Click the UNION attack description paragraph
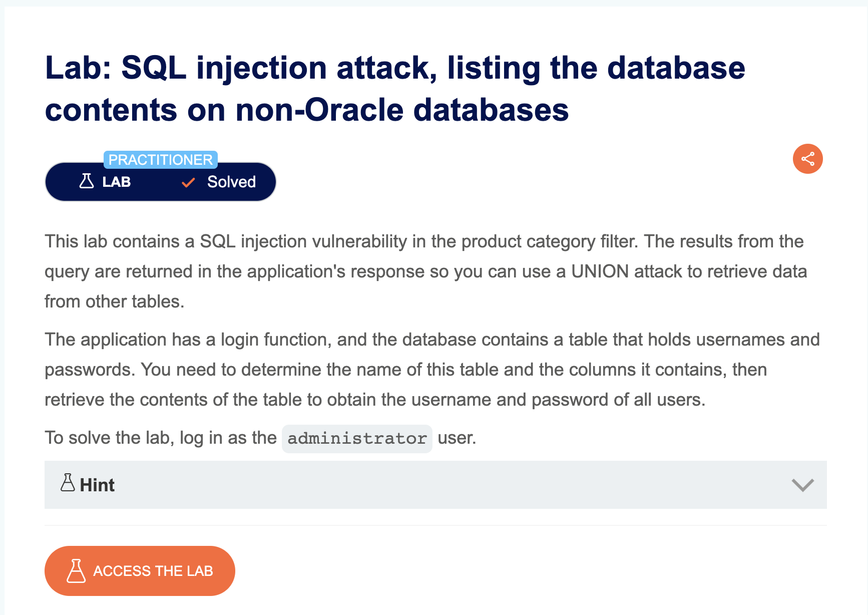The image size is (868, 615). click(x=425, y=271)
